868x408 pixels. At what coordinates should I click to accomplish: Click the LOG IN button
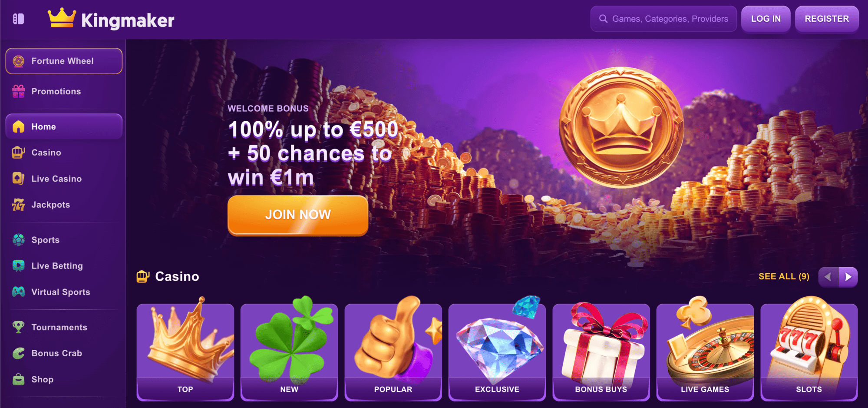click(x=766, y=19)
